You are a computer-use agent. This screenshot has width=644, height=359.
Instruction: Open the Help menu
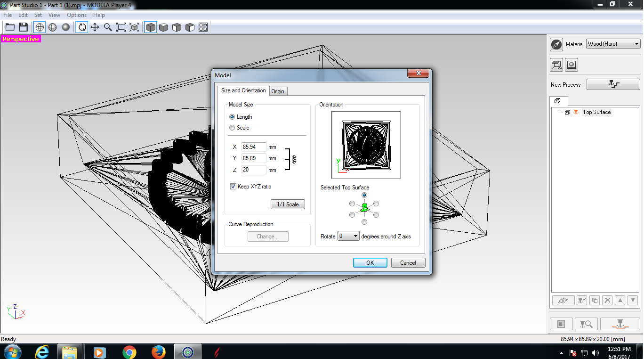[x=99, y=15]
